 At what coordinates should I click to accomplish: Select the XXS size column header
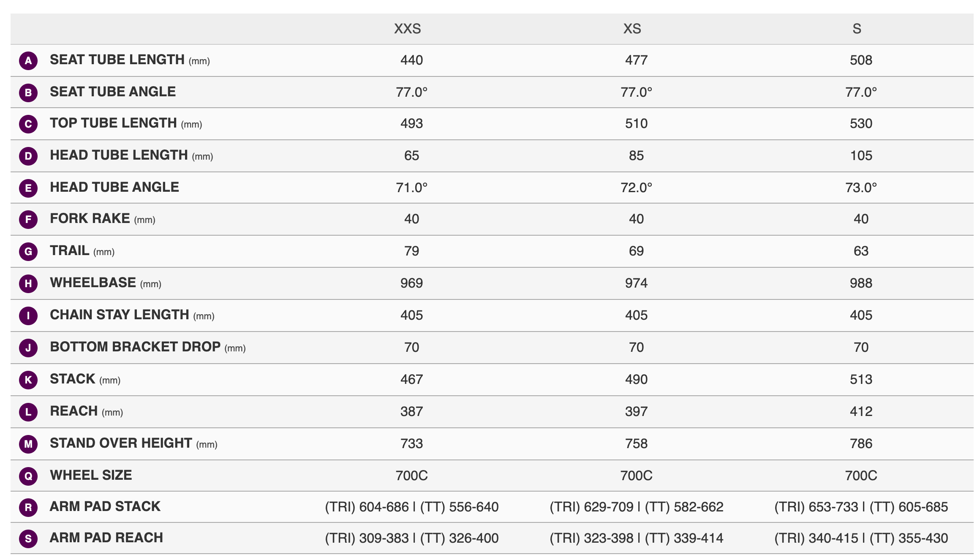408,29
